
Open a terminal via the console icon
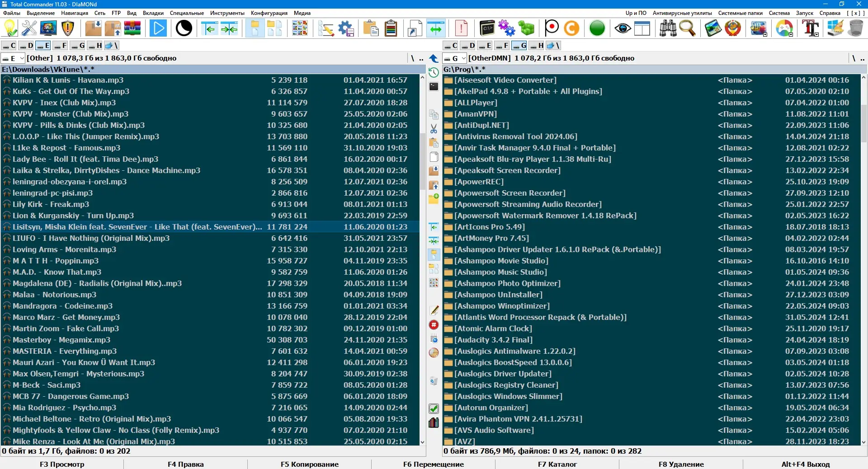coord(487,28)
